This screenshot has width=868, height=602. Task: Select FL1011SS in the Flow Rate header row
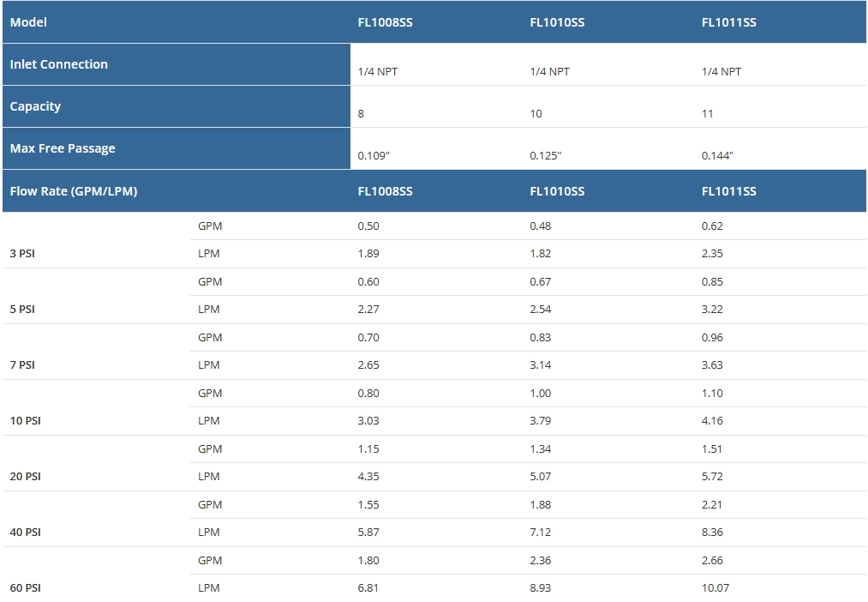728,191
